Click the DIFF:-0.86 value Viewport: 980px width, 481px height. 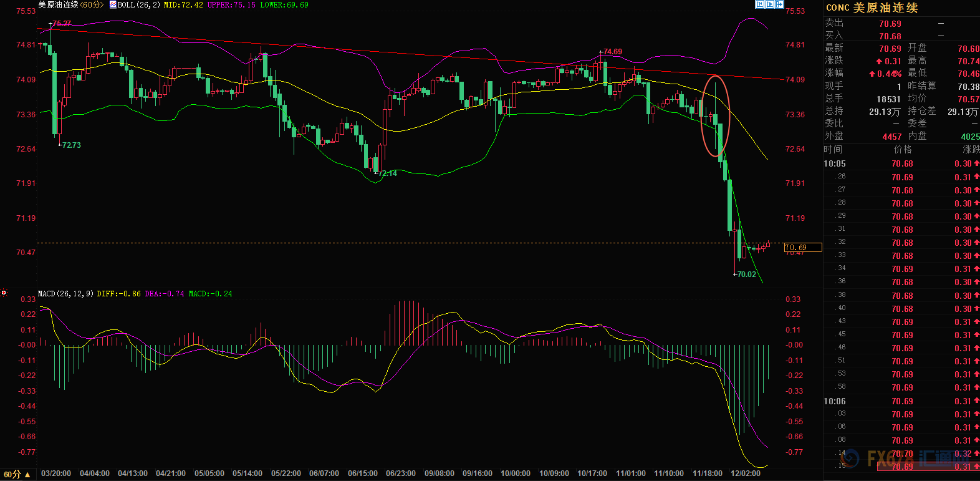coord(118,293)
